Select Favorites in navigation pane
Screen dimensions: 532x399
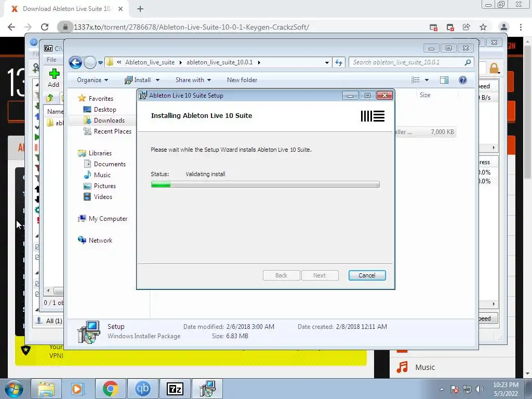point(96,98)
